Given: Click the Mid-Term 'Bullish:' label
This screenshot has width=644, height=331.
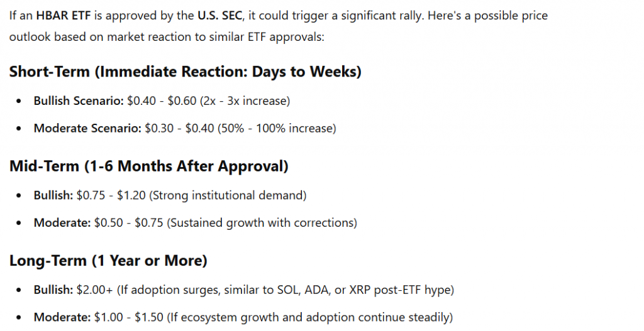Looking at the screenshot, I should click(x=53, y=195).
